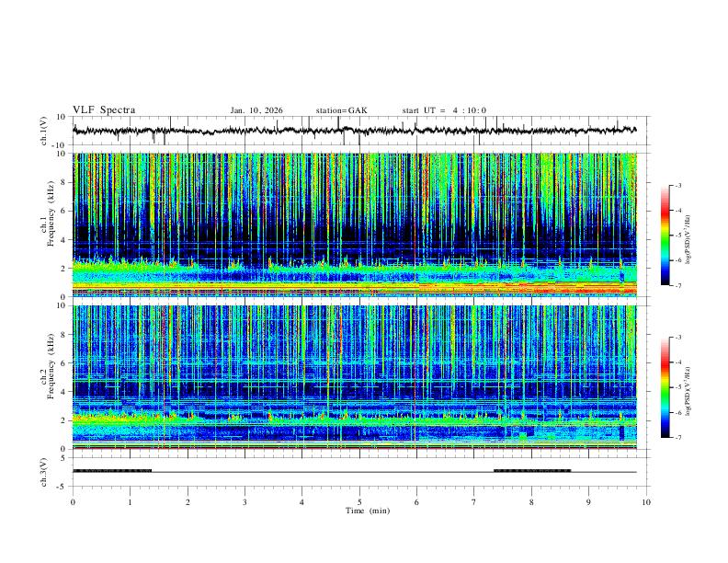Click the first thick black segment in the ch.3 plot
The width and height of the screenshot is (728, 563).
[x=112, y=471]
